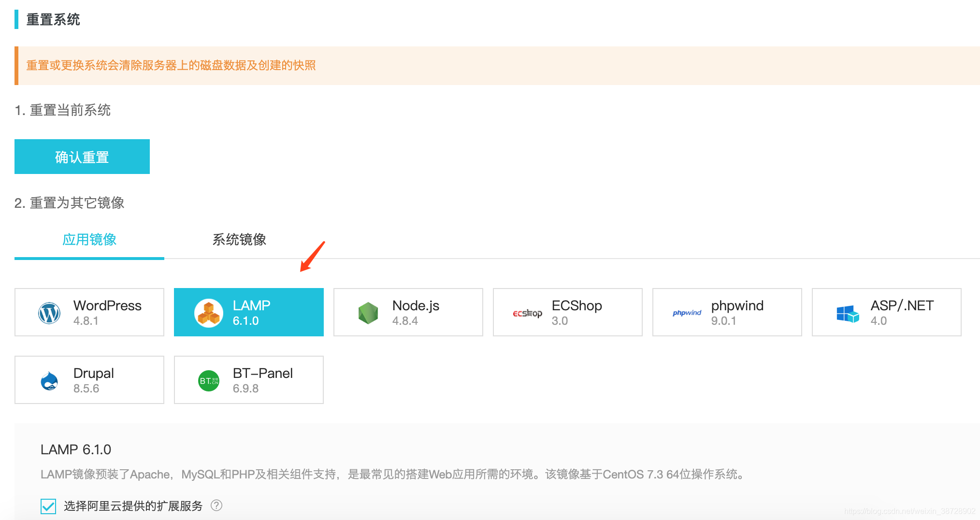The image size is (980, 520).
Task: Choose the Node.js image label
Action: point(416,305)
